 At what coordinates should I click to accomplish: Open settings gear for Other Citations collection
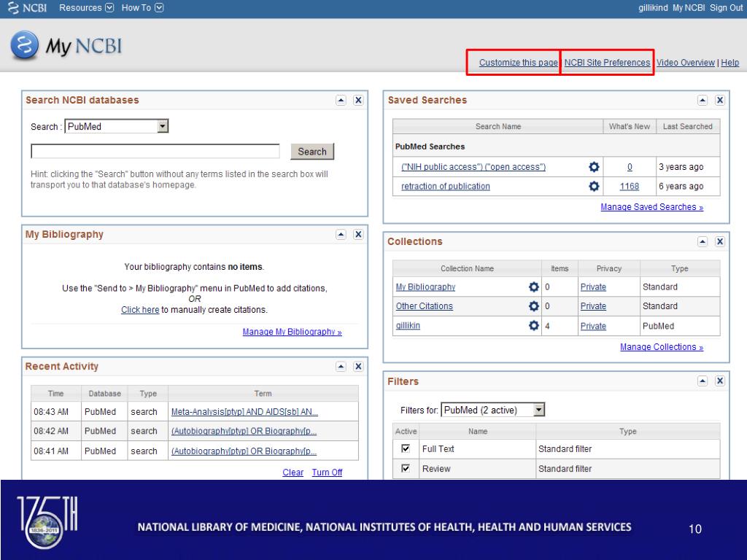[533, 306]
